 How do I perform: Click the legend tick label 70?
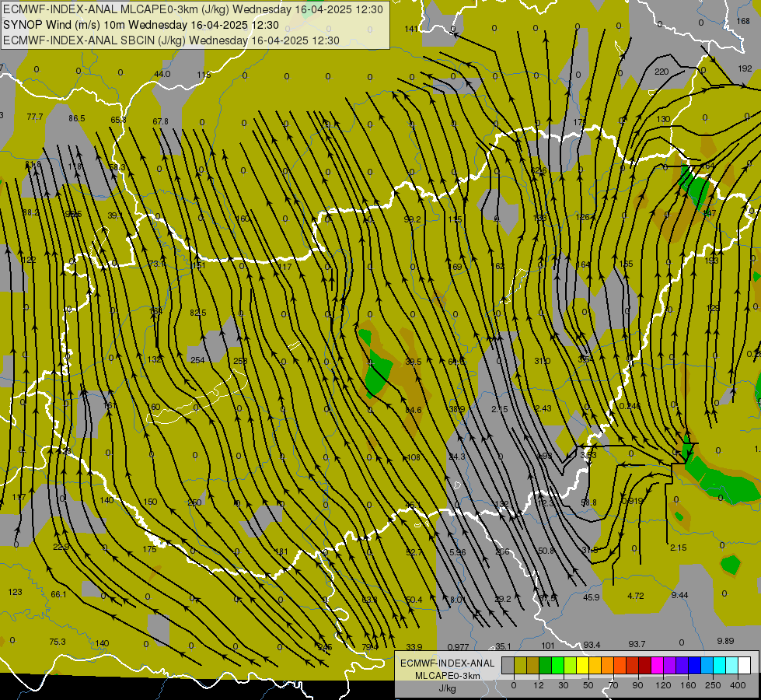tap(613, 685)
